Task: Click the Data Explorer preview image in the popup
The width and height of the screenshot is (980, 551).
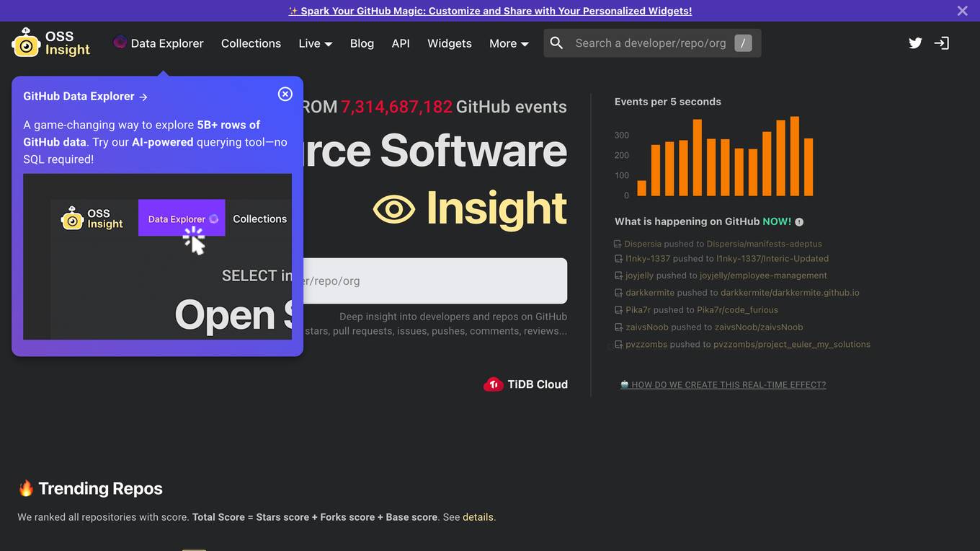Action: [x=157, y=257]
